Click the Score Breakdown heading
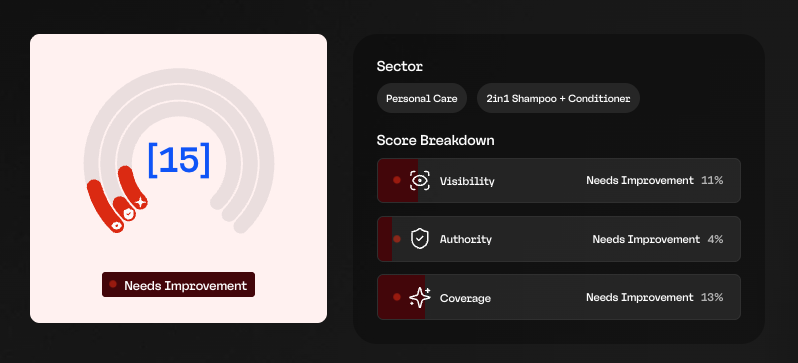The height and width of the screenshot is (363, 798). pos(435,140)
